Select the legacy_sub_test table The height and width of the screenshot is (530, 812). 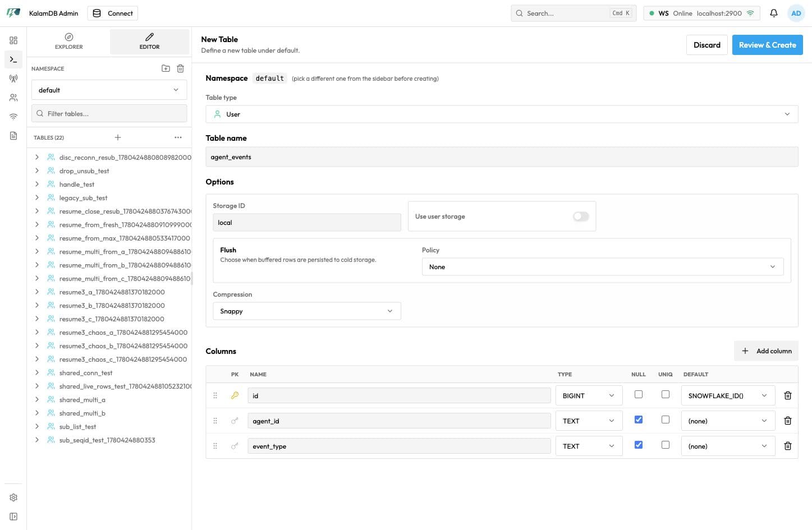click(83, 198)
